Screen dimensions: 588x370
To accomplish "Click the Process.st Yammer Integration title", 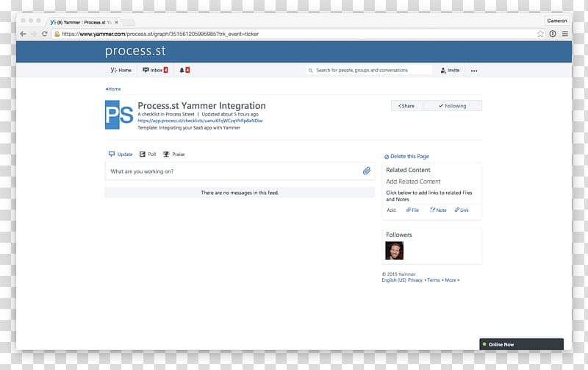I will coord(201,106).
